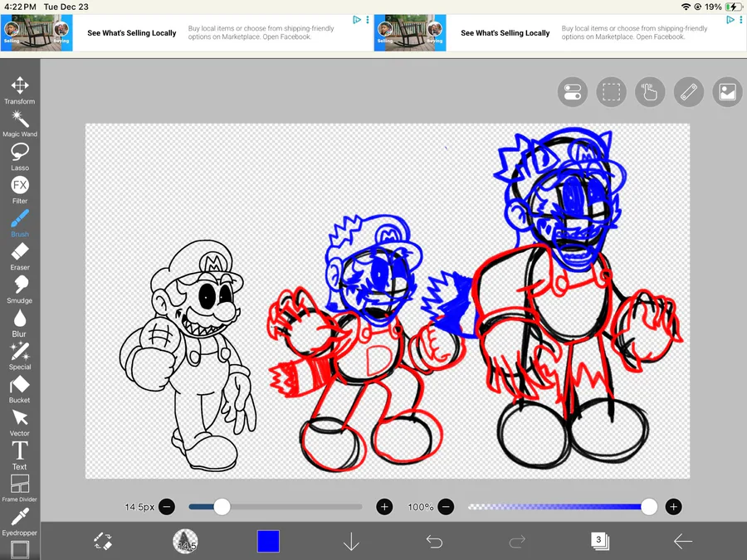This screenshot has height=560, width=747.
Task: Tap the Wi-Fi icon in status bar
Action: click(x=686, y=7)
